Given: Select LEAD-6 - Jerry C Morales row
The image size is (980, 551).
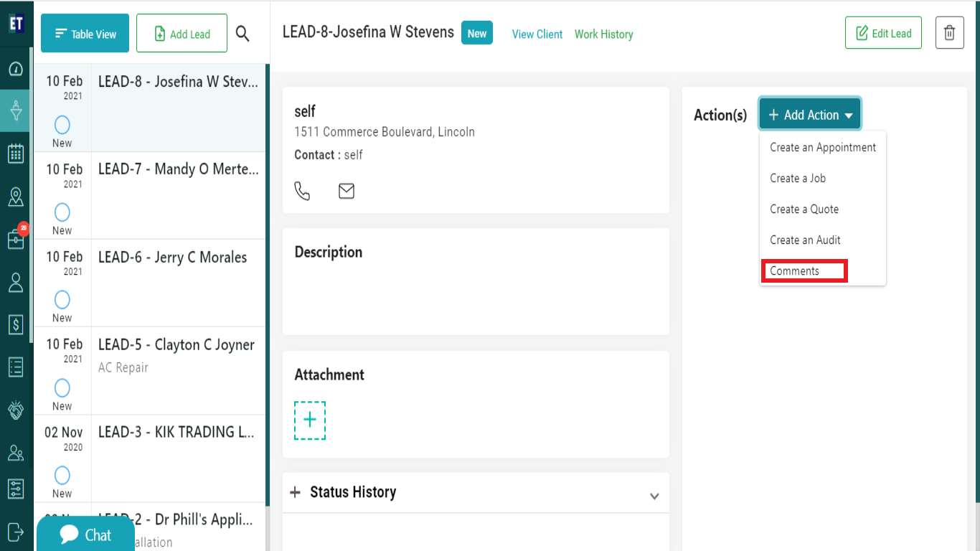Looking at the screenshot, I should point(150,283).
